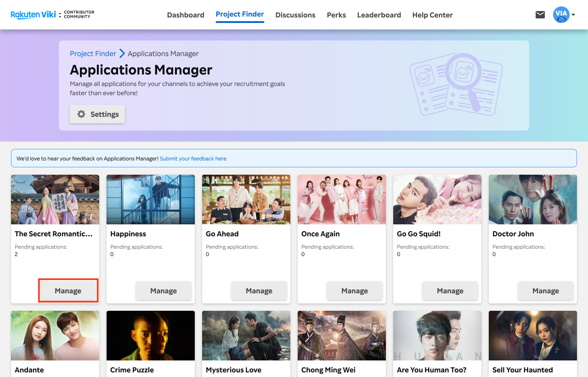Click the Go Ahead poster image
The image size is (588, 377).
[x=246, y=200]
